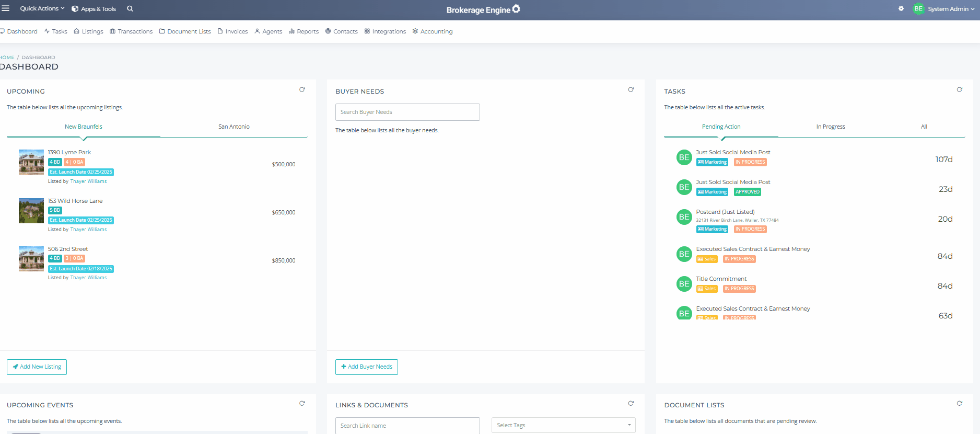Image resolution: width=980 pixels, height=434 pixels.
Task: Open Thayer Williams link under 1390 Lyme Park
Action: pos(88,181)
